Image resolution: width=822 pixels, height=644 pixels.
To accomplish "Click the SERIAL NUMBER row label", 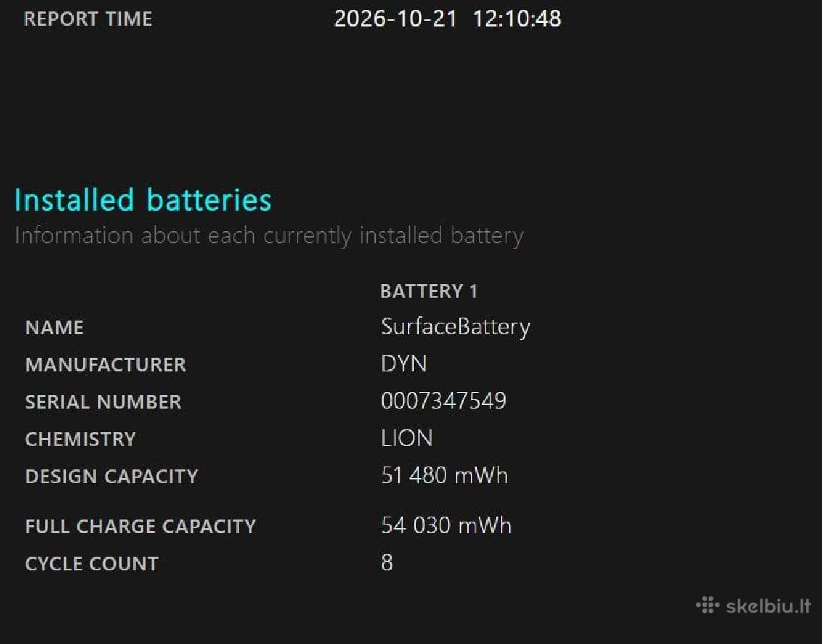I will (x=103, y=402).
